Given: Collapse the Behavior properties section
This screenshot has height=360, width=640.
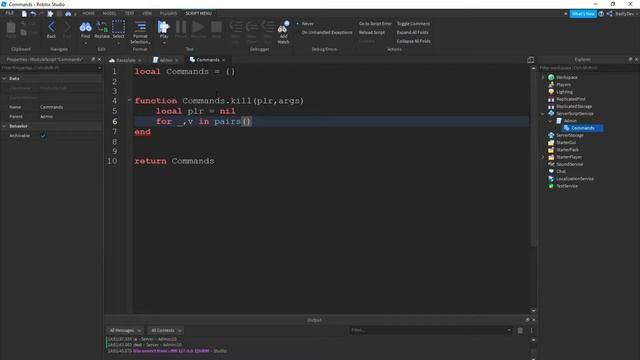Looking at the screenshot, I should [x=4, y=126].
